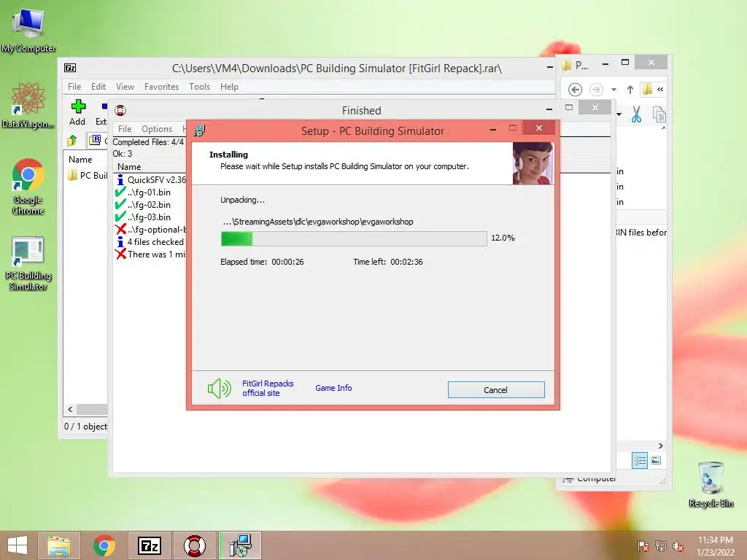Click the 7z logo in 7-Zip title bar
Screen dimensions: 747x560
[x=70, y=68]
